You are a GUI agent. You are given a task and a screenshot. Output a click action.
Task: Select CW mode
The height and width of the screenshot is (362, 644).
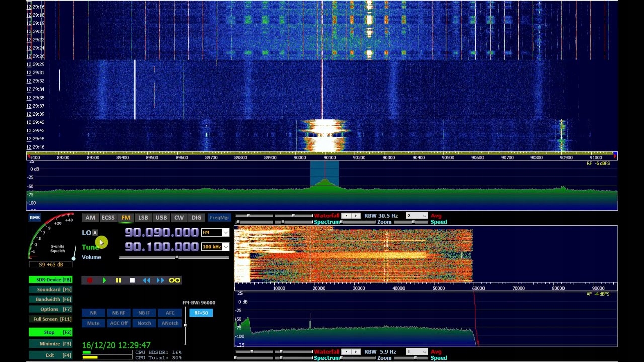(179, 218)
